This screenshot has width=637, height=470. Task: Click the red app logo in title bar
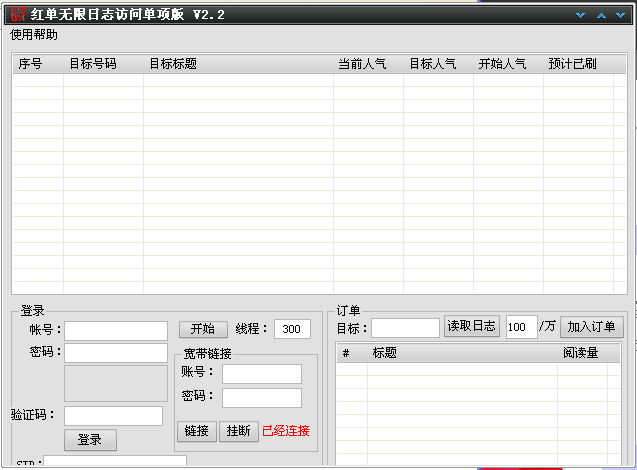18,14
